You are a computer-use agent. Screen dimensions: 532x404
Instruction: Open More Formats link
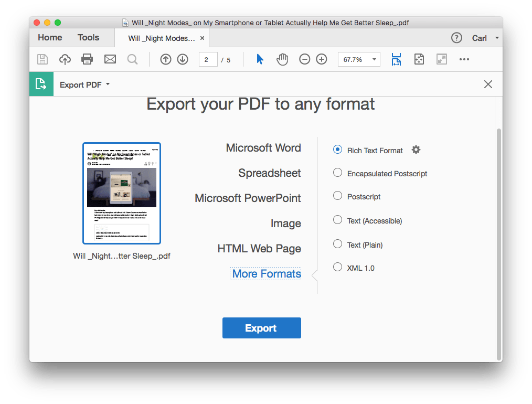[x=265, y=273]
